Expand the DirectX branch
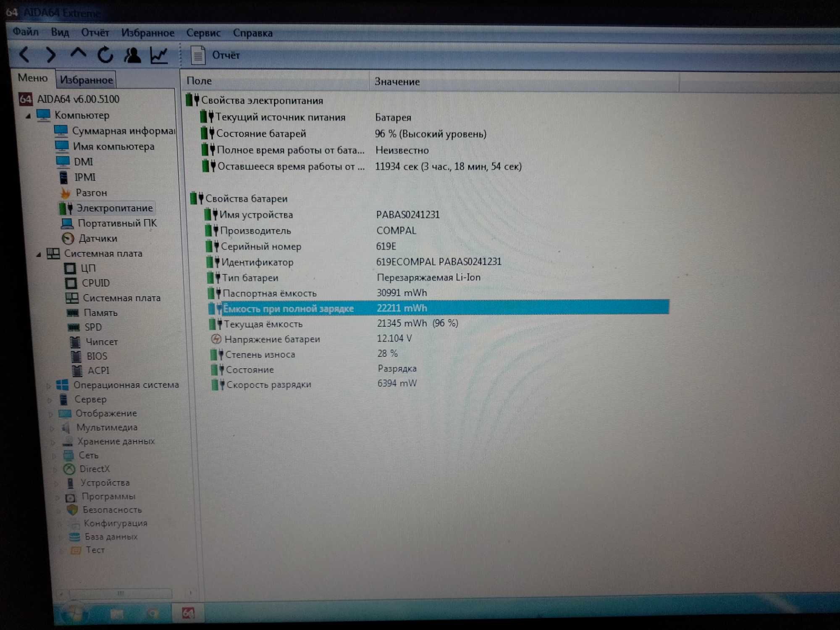 point(55,470)
